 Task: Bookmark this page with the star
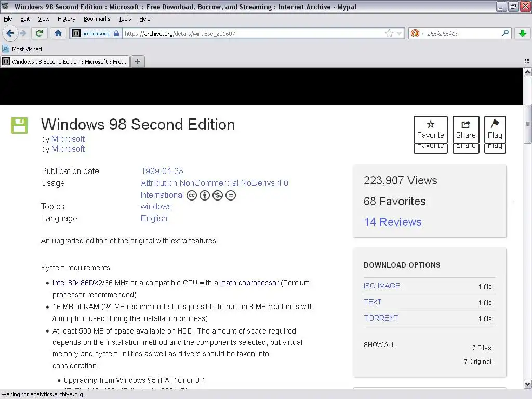(x=389, y=33)
